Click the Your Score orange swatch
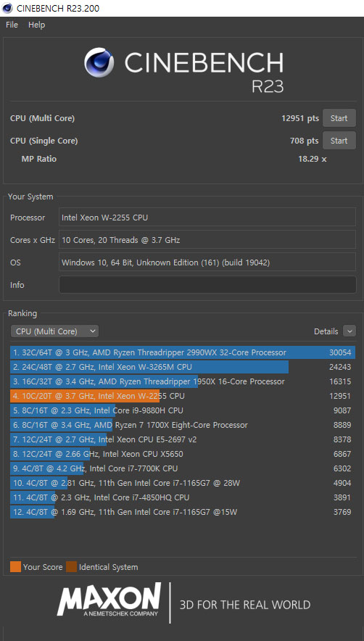 coord(15,566)
